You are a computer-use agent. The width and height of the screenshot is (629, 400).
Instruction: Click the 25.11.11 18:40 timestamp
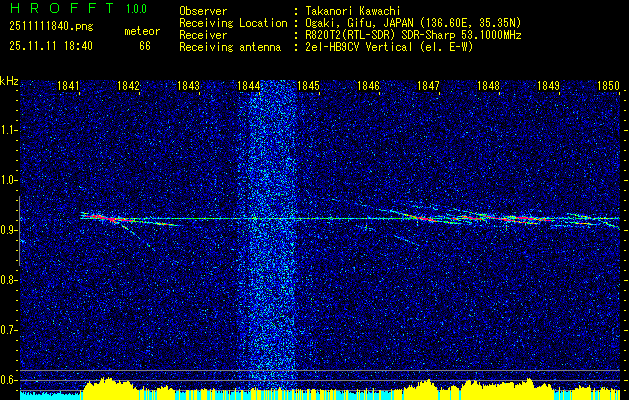click(51, 46)
